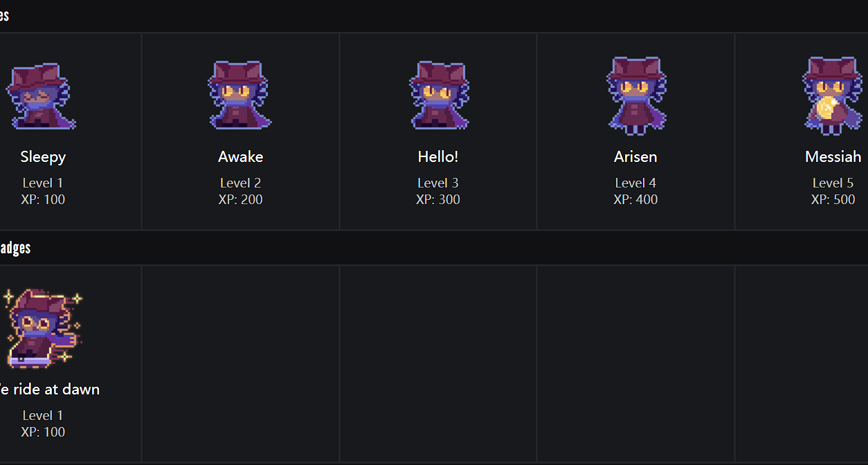868x465 pixels.
Task: Open the sparkling ride at dawn badge
Action: [x=43, y=328]
